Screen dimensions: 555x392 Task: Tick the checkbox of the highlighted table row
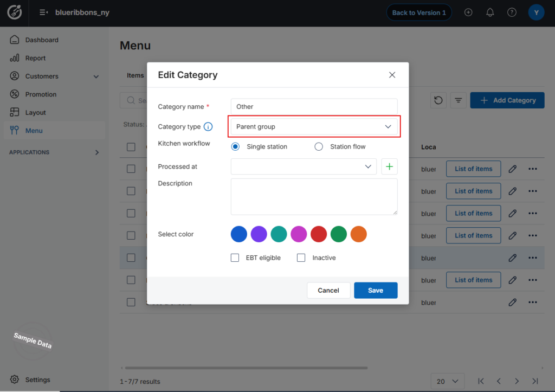coord(131,258)
